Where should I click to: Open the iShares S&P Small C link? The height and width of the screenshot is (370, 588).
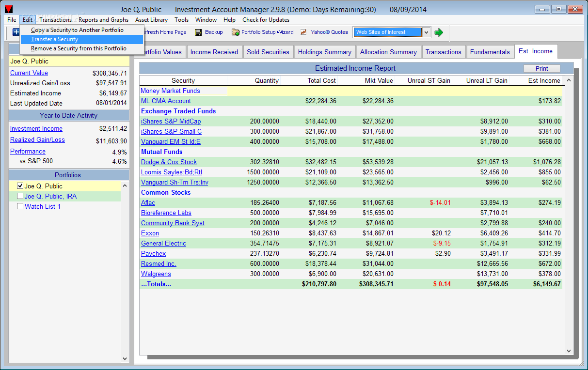click(x=171, y=132)
